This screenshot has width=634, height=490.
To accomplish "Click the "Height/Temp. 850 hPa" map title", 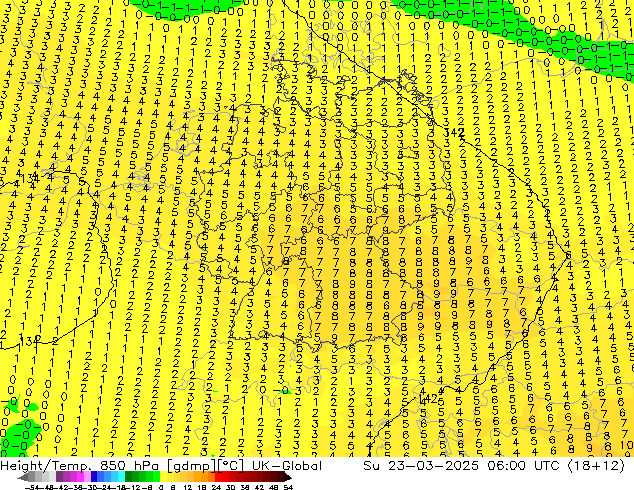I will tap(79, 466).
